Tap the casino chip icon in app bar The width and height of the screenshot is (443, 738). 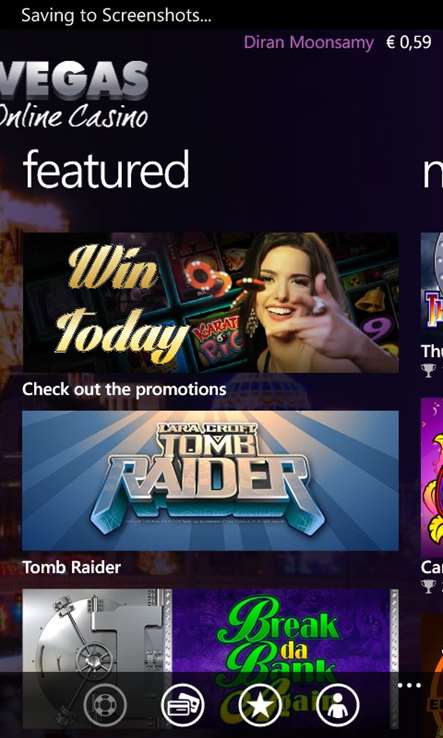point(105,706)
